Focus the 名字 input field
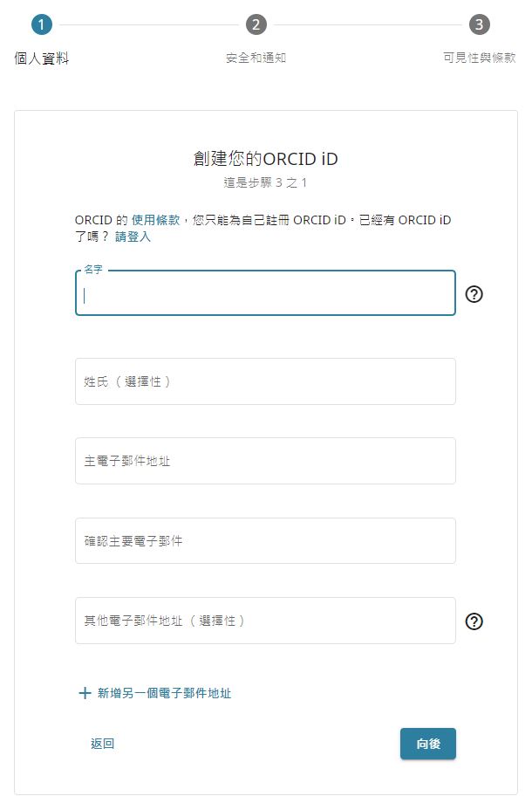 (265, 295)
